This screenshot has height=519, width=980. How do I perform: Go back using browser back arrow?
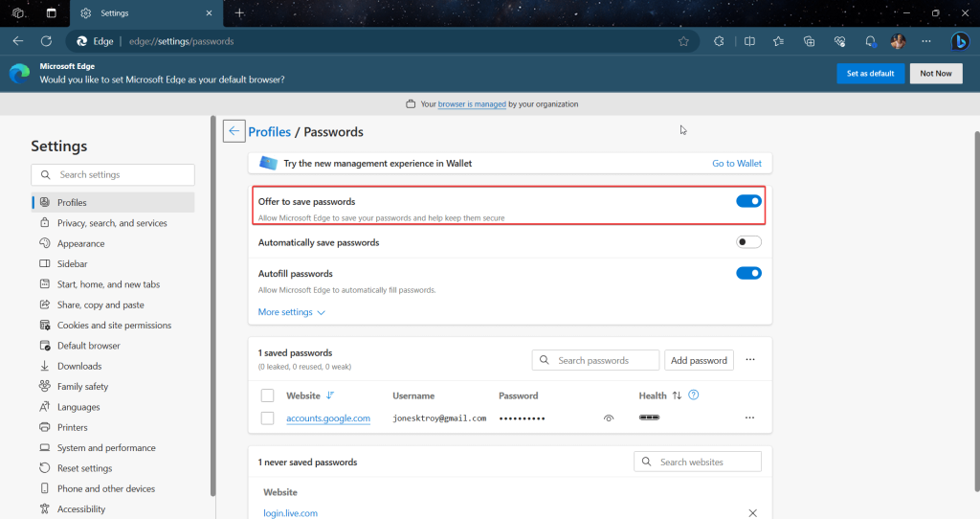pyautogui.click(x=18, y=41)
